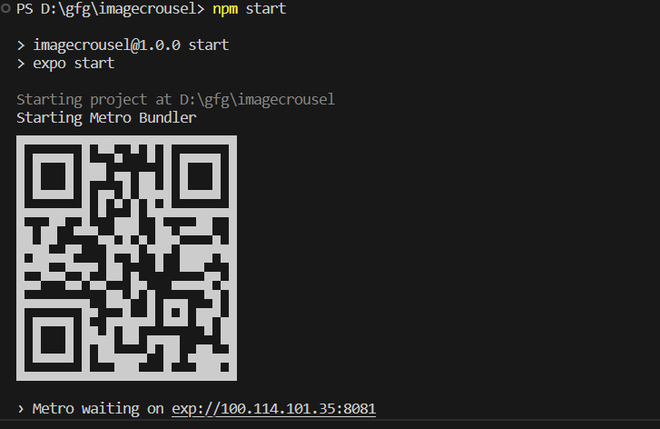Viewport: 660px width, 429px height.
Task: Click the QR code's top-right finder square
Action: point(200,176)
